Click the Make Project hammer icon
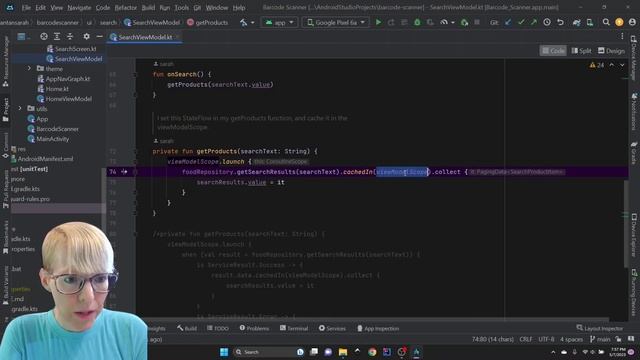This screenshot has height=360, width=640. (x=244, y=22)
